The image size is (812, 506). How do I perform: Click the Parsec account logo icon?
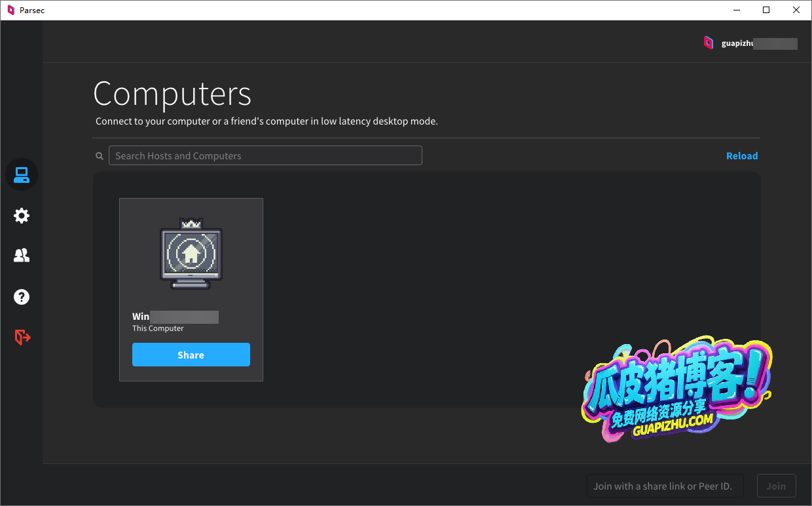708,43
